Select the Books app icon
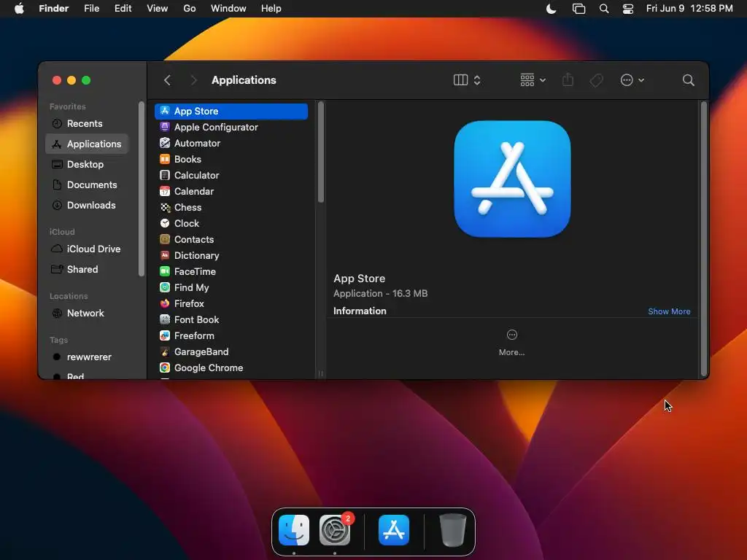Image resolution: width=747 pixels, height=560 pixels. [x=165, y=159]
